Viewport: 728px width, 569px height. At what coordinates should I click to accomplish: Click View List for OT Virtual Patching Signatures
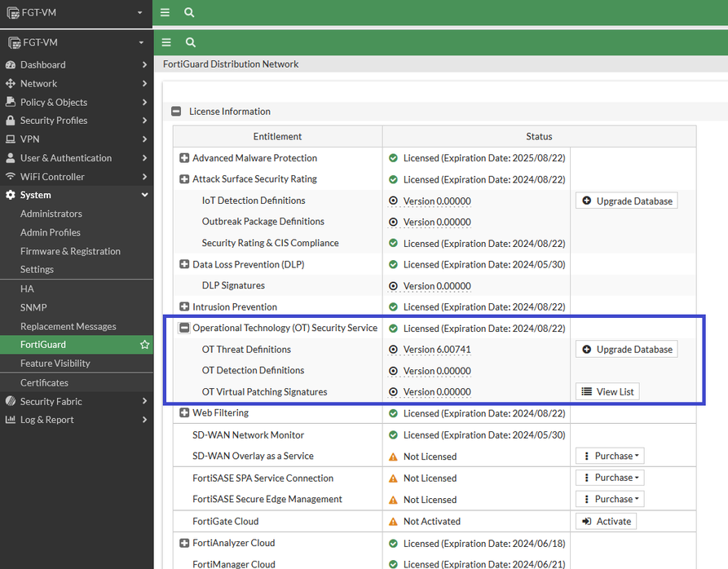607,392
